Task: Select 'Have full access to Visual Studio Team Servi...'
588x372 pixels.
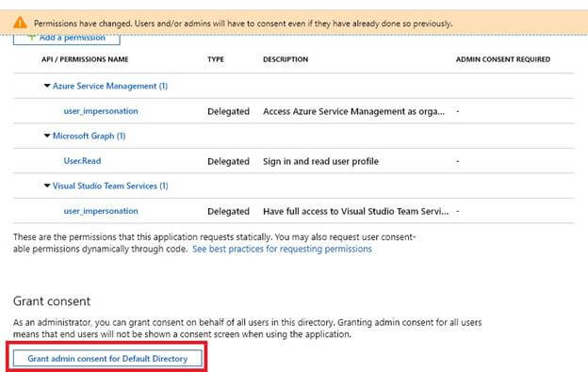Action: point(356,211)
